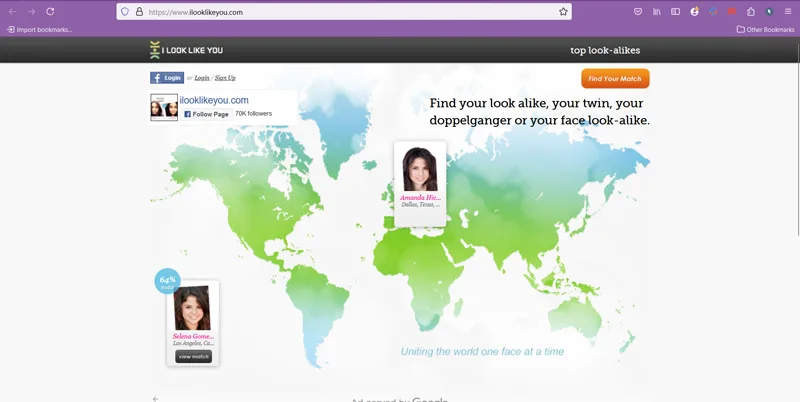Open the library icon in the toolbar

tap(657, 12)
